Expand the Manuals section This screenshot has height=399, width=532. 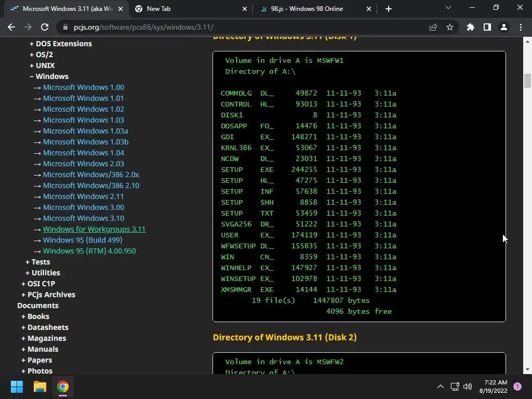pos(39,349)
